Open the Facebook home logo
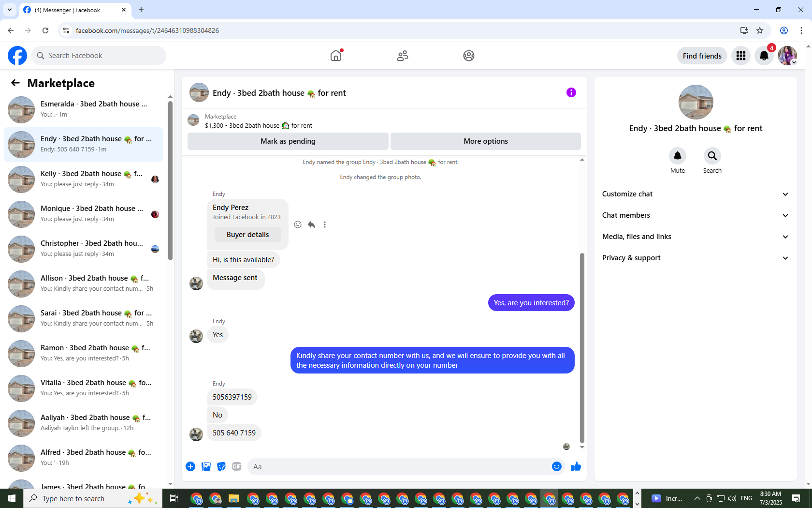The height and width of the screenshot is (508, 812). [17, 56]
